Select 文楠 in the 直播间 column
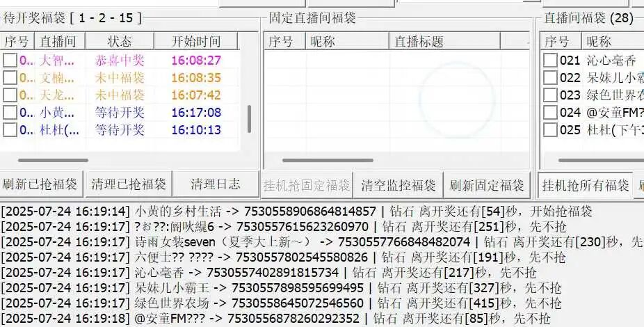Screen dimensions: 644x327 (x=57, y=78)
